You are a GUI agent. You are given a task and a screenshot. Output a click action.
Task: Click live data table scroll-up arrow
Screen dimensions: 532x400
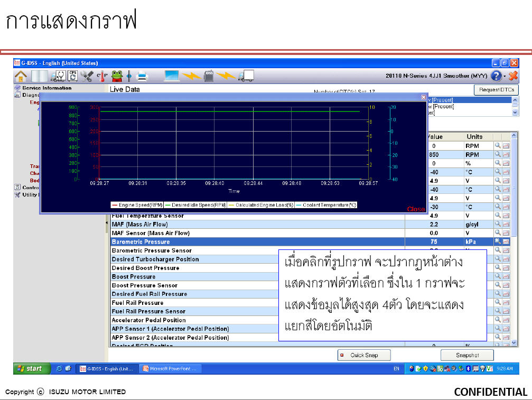click(514, 135)
